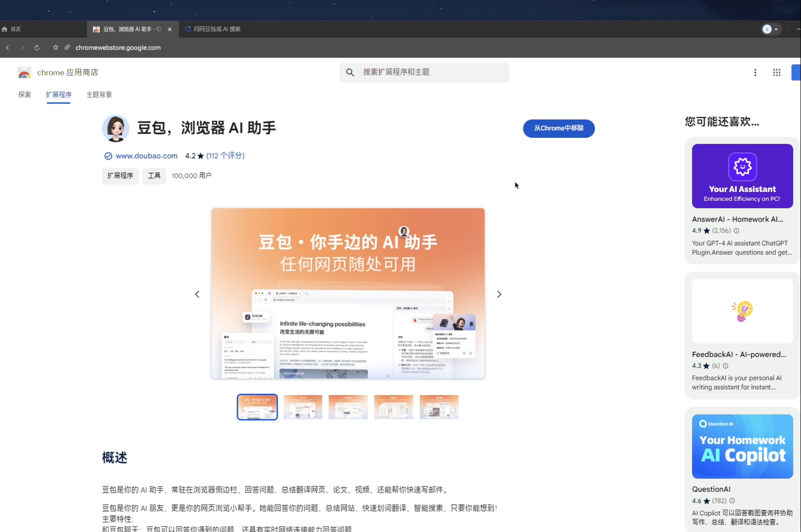Click the Chrome Web Store logo
The image size is (801, 532).
24,73
